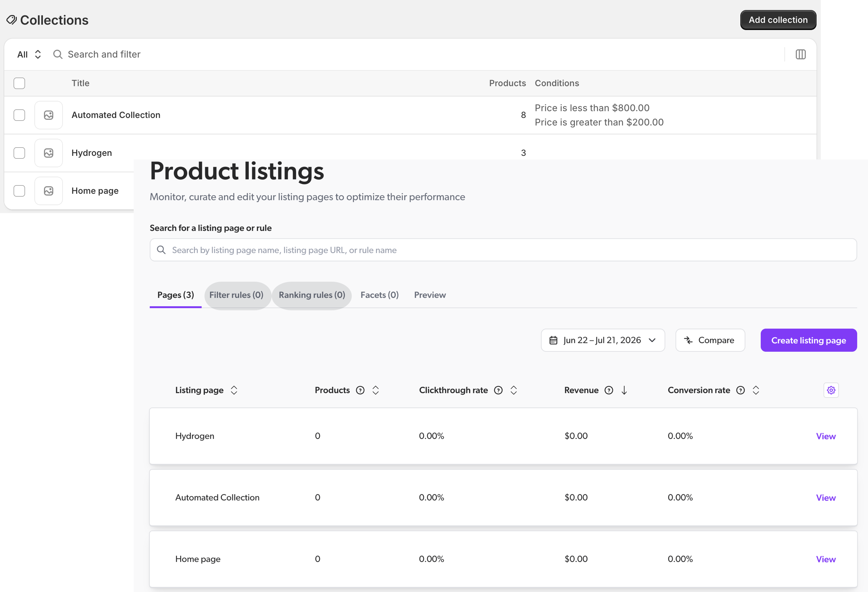This screenshot has height=592, width=868.
Task: Click the magnifier icon in Search and filter
Action: (58, 55)
